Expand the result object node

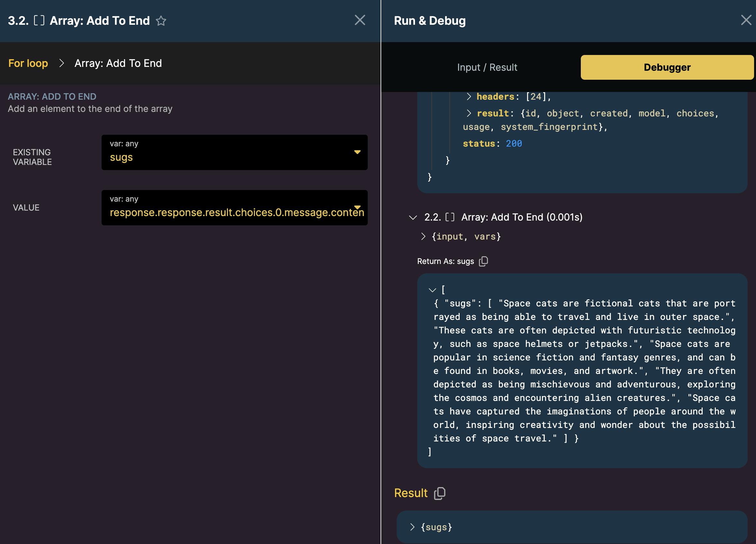(x=469, y=113)
